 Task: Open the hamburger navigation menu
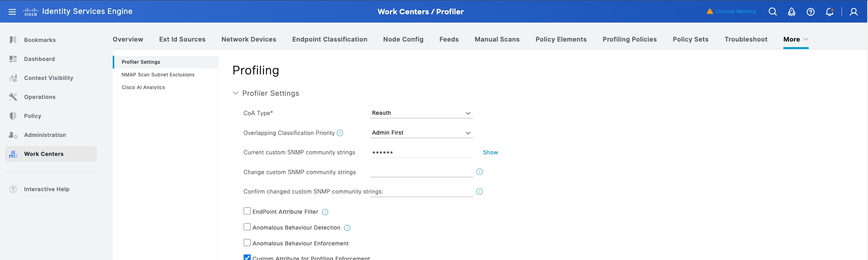pyautogui.click(x=12, y=12)
